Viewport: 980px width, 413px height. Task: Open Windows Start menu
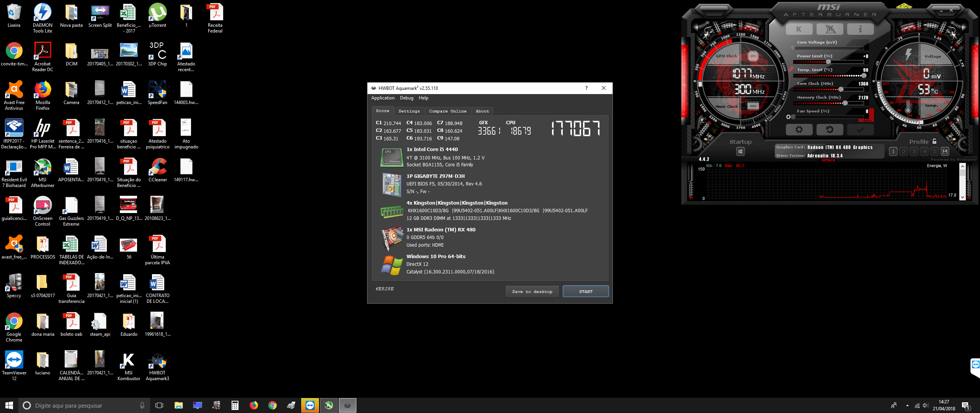point(9,405)
